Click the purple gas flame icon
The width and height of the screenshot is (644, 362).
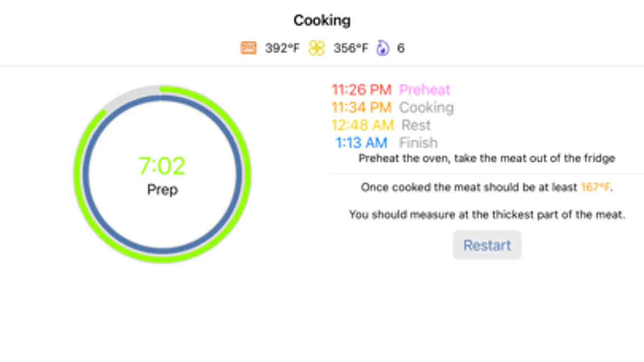tap(383, 48)
